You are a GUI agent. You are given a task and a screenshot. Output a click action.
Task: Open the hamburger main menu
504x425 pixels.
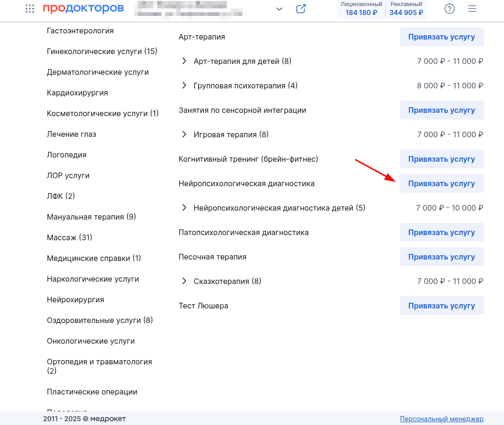click(472, 9)
